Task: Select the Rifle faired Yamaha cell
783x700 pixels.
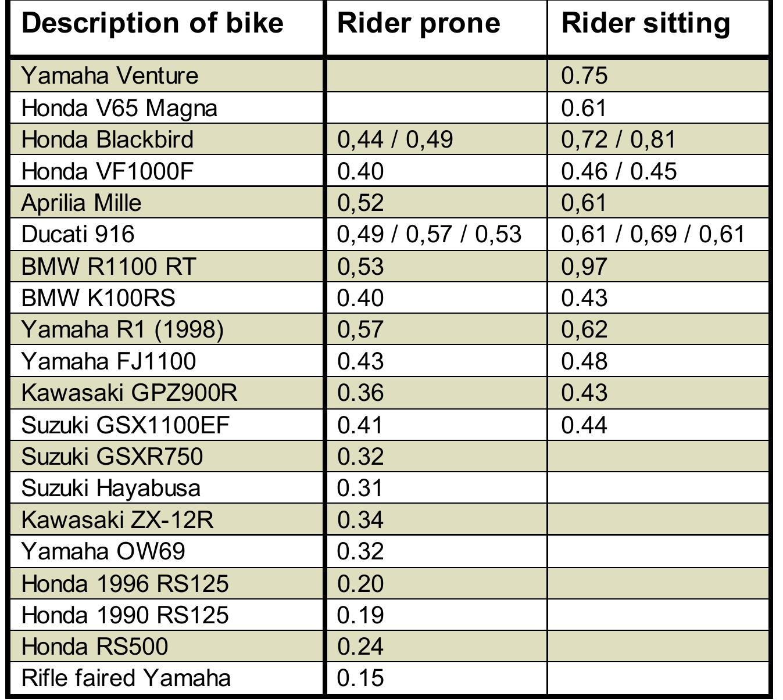Action: coord(126,678)
